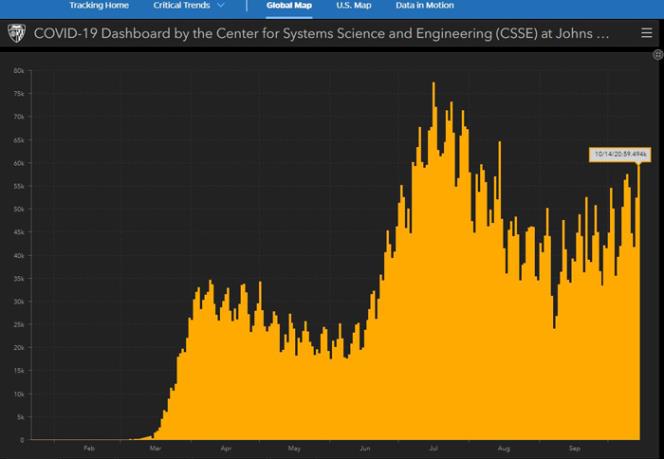Click the expand chart icon at the chart's top-right corner
664x459 pixels.
(657, 55)
